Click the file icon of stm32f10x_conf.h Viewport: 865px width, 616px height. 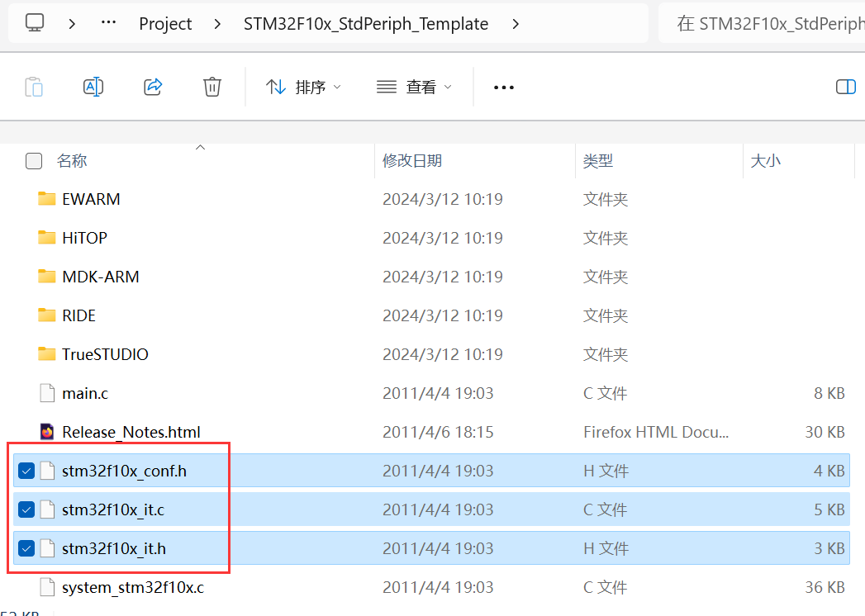47,471
